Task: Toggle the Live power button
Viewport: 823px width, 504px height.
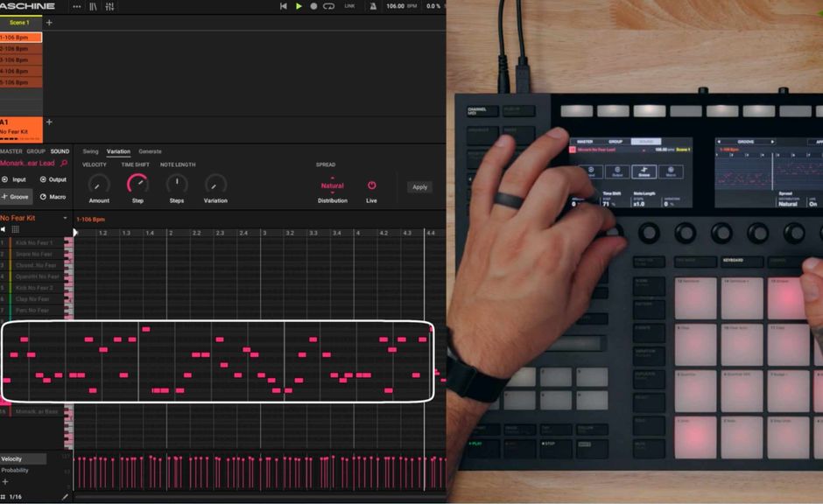Action: tap(371, 185)
